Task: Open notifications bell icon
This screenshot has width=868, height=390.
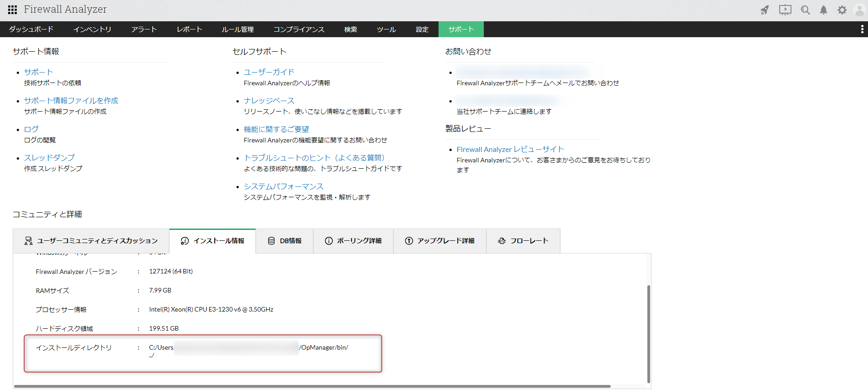Action: (x=824, y=10)
